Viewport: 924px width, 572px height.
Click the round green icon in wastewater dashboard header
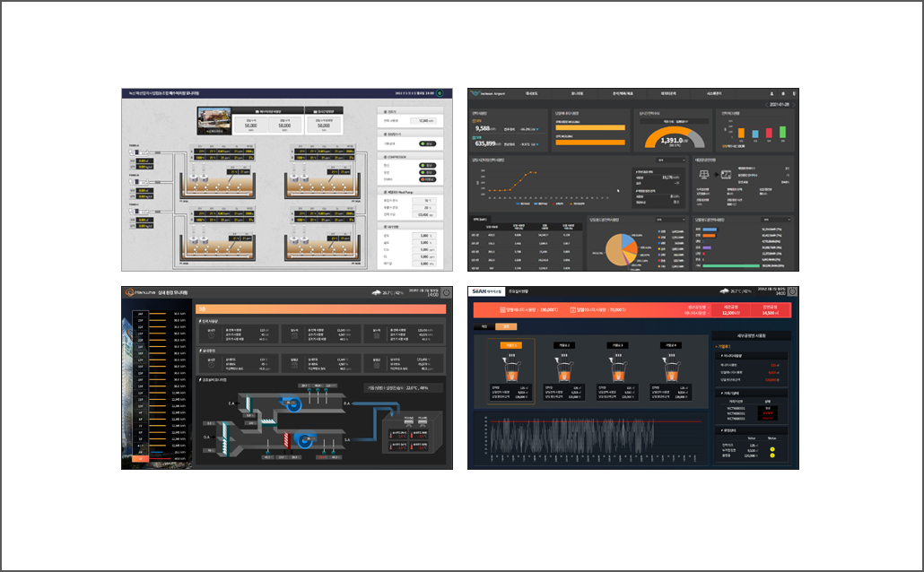click(440, 93)
